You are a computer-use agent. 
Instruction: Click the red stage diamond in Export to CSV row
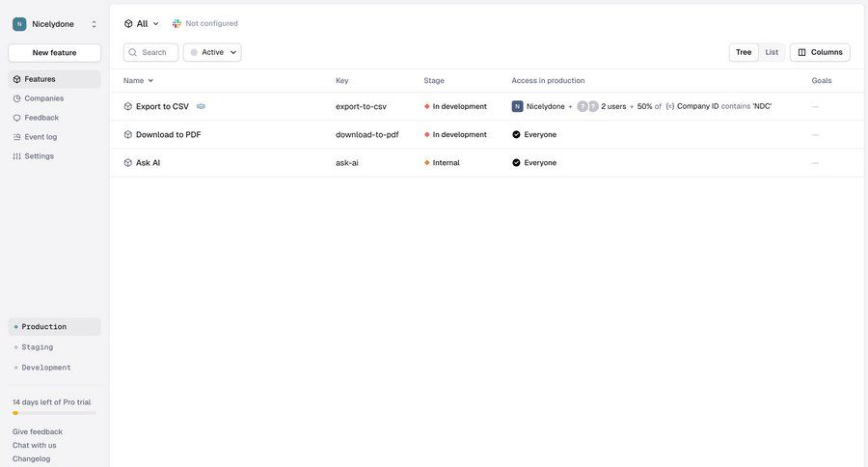427,106
